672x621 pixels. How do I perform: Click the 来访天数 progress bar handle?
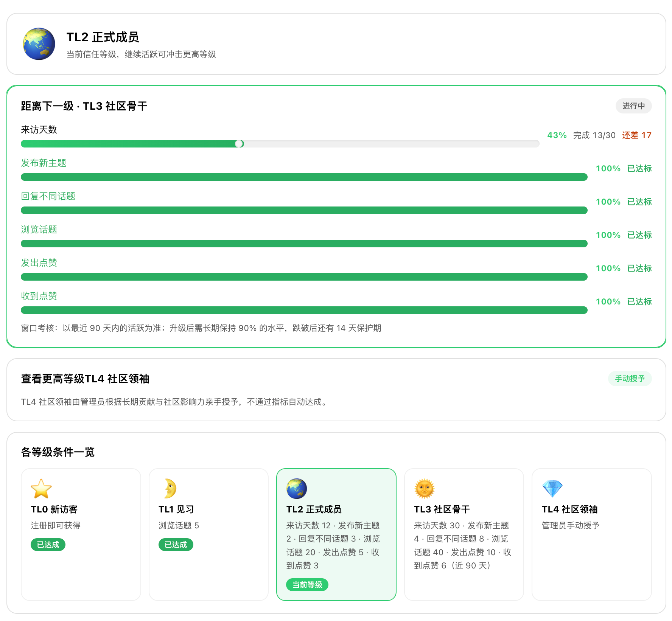pos(239,144)
